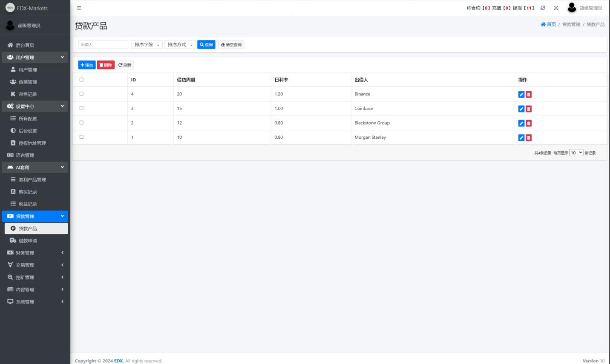Image resolution: width=610 pixels, height=364 pixels.
Task: Click the 出借人 search input field
Action: tap(103, 45)
